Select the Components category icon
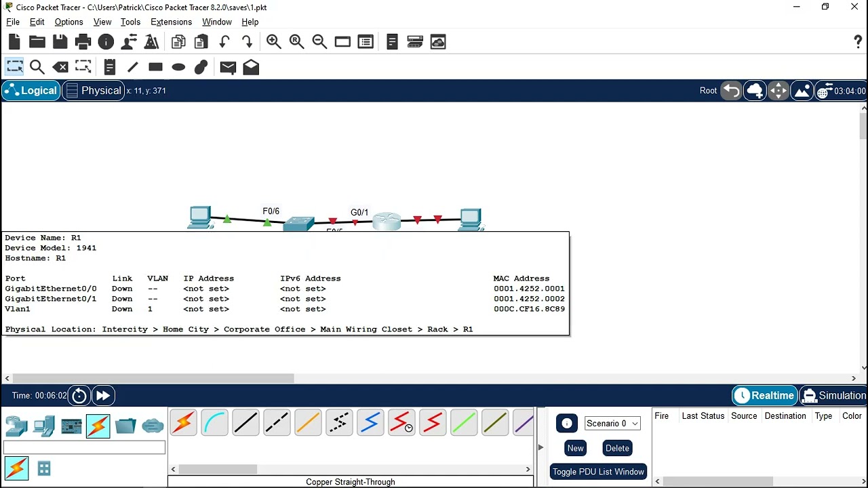 click(71, 426)
